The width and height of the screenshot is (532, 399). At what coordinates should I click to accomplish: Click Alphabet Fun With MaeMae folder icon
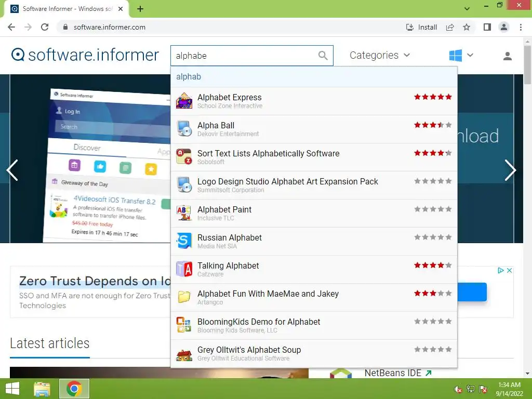(x=184, y=297)
